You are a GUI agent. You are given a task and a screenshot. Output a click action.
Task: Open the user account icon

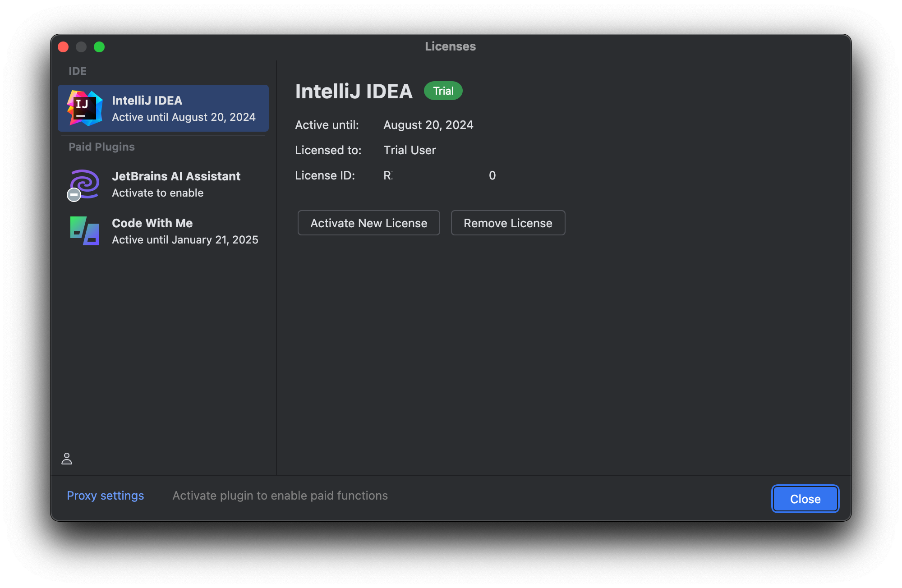(67, 459)
